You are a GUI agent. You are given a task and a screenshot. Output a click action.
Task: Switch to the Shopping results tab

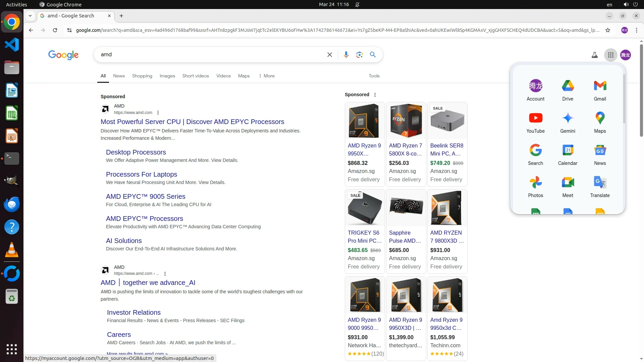point(142,76)
